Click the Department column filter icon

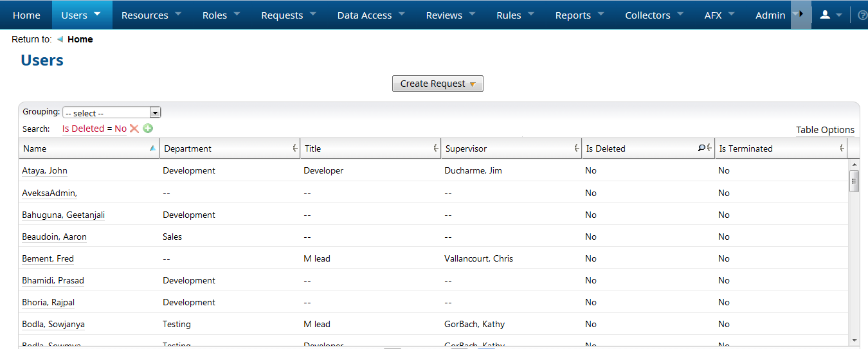click(x=295, y=148)
